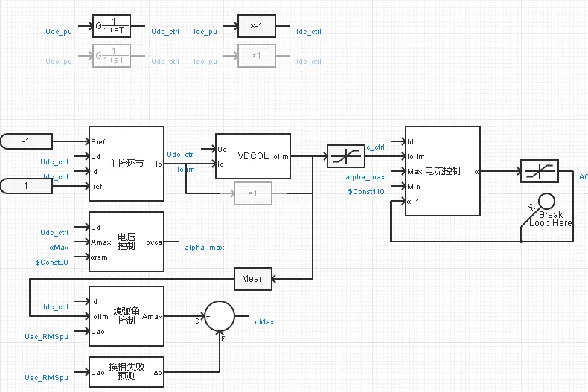Select the 主控环节 block
Screen dimensions: 588x392
tap(126, 164)
